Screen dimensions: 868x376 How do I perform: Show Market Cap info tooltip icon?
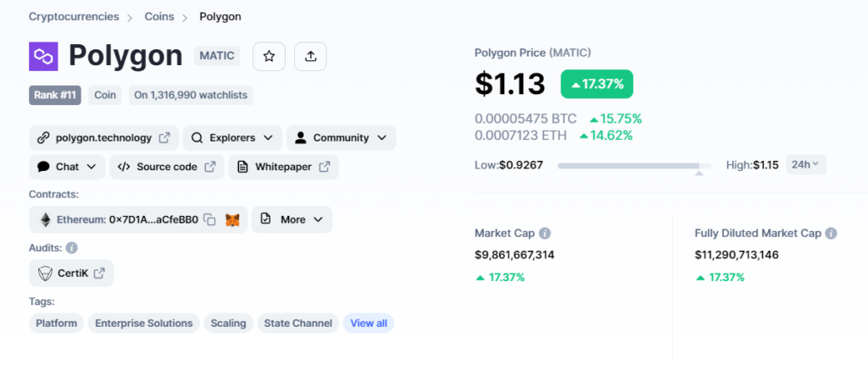(545, 234)
